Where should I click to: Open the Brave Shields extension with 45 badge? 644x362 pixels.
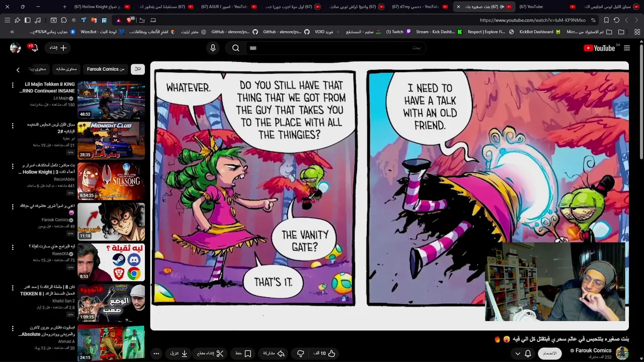click(x=130, y=20)
